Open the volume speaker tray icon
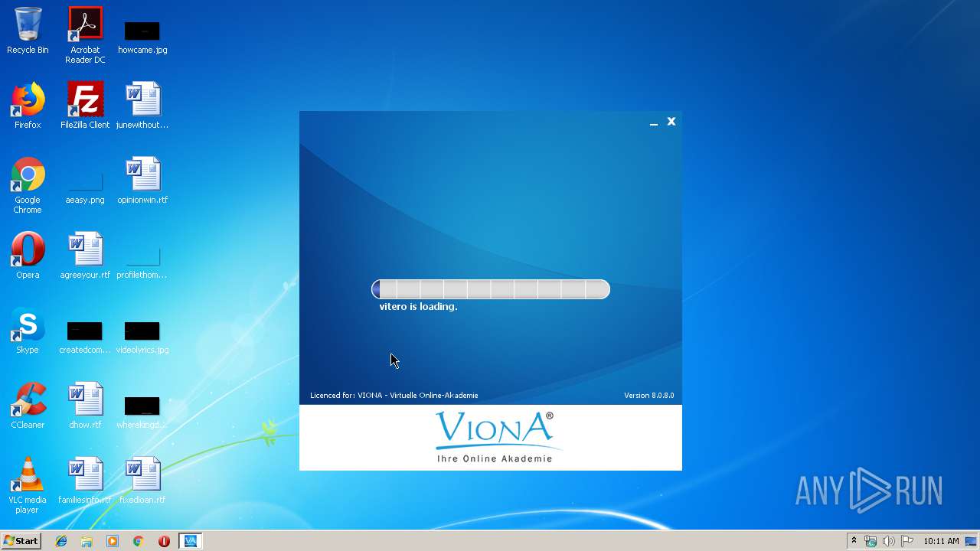Viewport: 980px width, 551px height. tap(888, 541)
